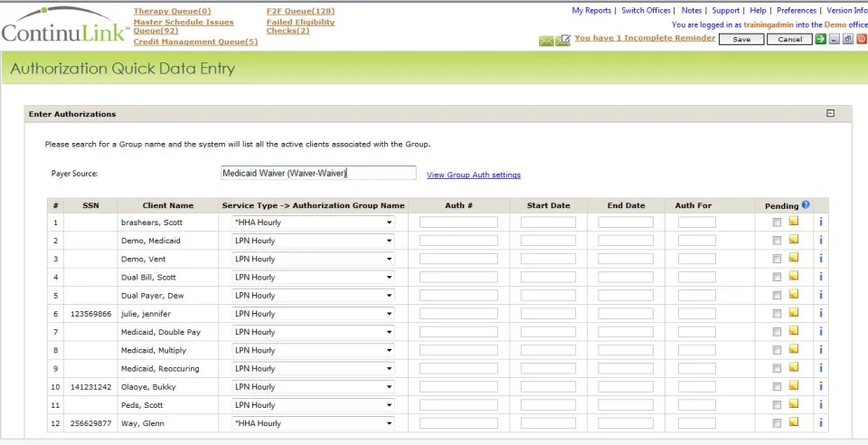The image size is (868, 445).
Task: Click the Save button
Action: coord(741,39)
